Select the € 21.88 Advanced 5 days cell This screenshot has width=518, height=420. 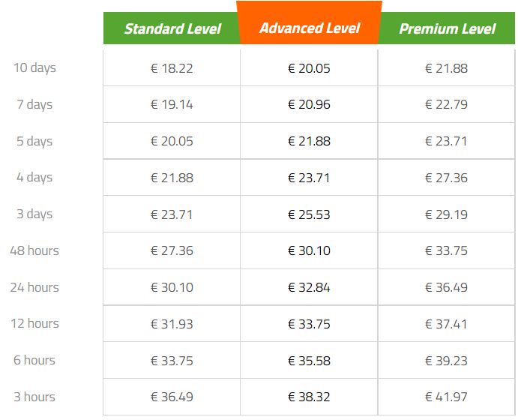pos(309,141)
